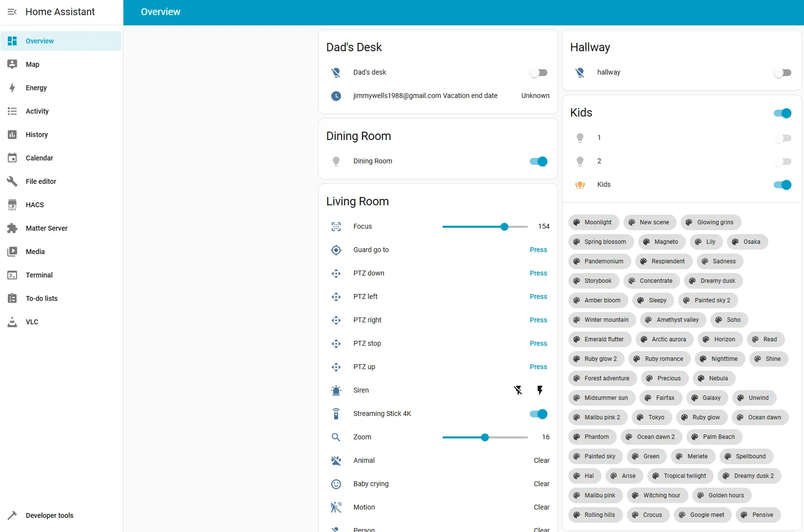Click the Dad's desk light-off icon
804x532 pixels.
[336, 73]
